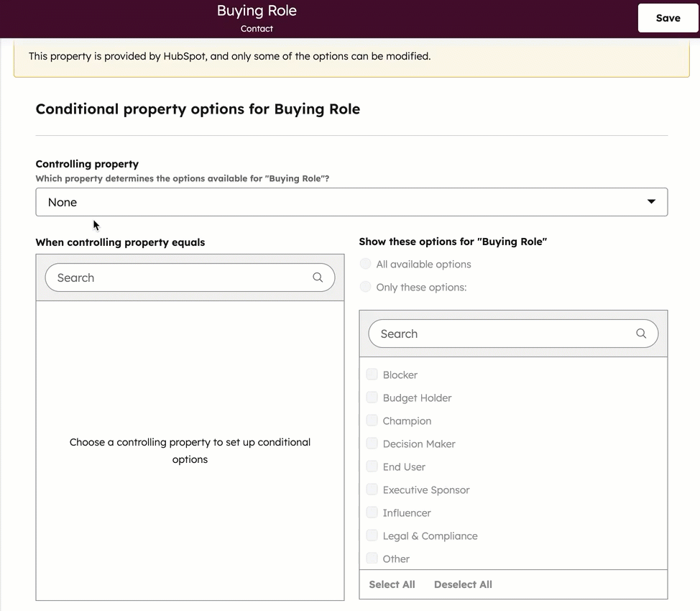
Task: Click the Search field for Buying Role options
Action: point(503,334)
